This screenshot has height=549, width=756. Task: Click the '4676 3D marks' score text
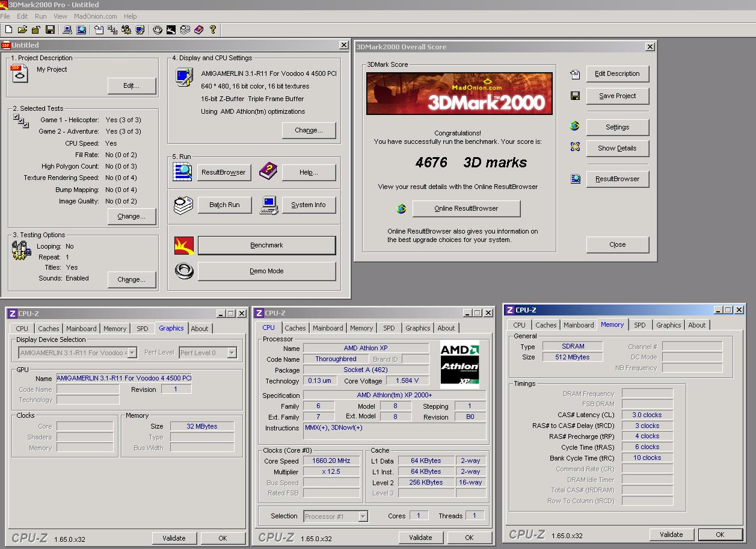pyautogui.click(x=471, y=163)
